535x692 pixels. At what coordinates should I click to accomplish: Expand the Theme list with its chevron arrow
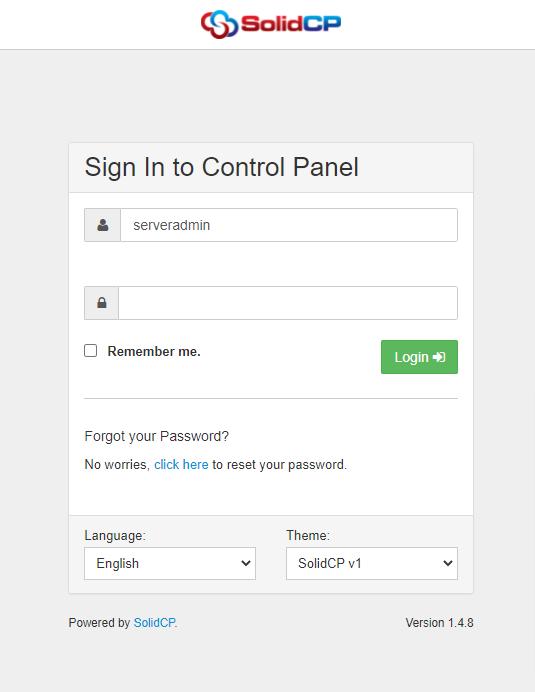pyautogui.click(x=448, y=564)
